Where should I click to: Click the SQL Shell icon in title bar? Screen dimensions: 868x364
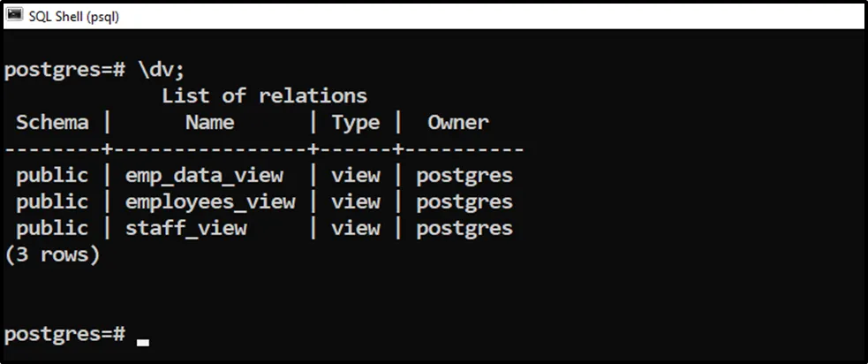(15, 14)
